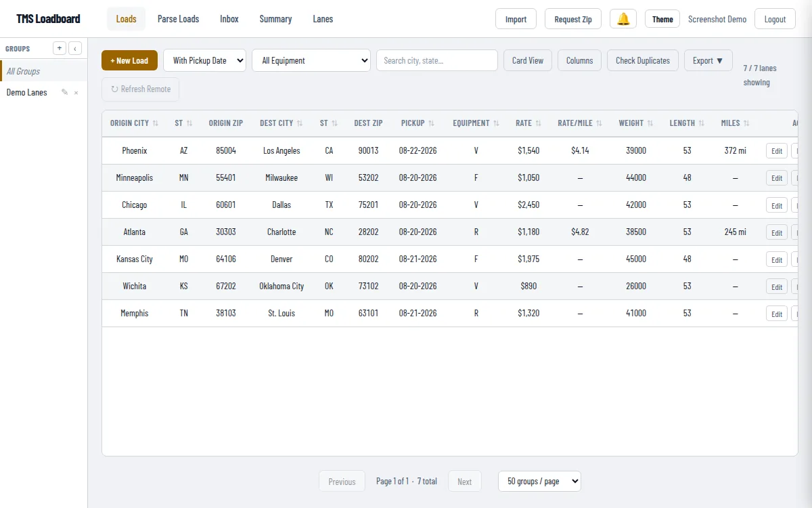The image size is (812, 508).
Task: Switch to the Loads tab
Action: coord(126,19)
